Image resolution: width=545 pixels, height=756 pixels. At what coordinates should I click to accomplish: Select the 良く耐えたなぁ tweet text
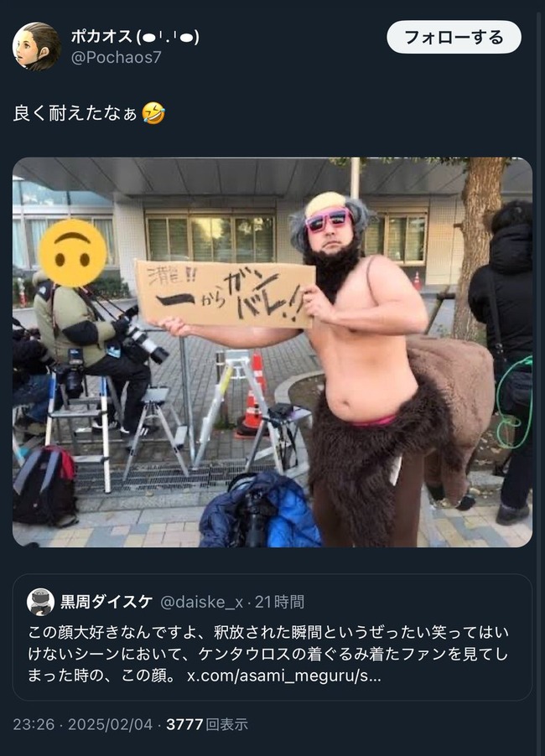point(75,114)
